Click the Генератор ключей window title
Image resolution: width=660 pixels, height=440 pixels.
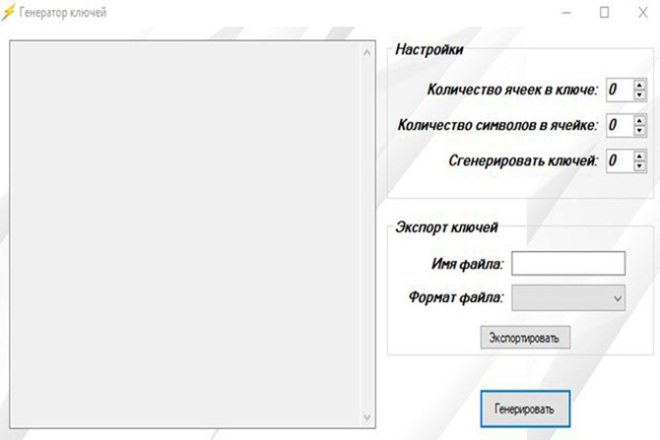63,13
